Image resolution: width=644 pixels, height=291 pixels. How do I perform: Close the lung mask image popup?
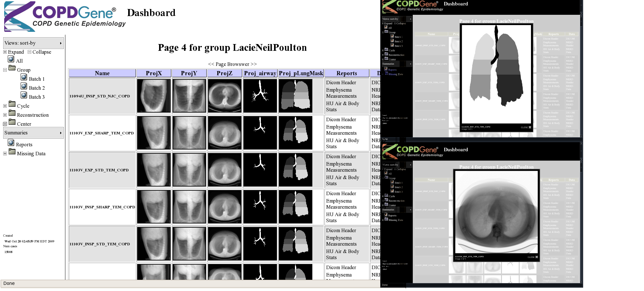[x=526, y=127]
